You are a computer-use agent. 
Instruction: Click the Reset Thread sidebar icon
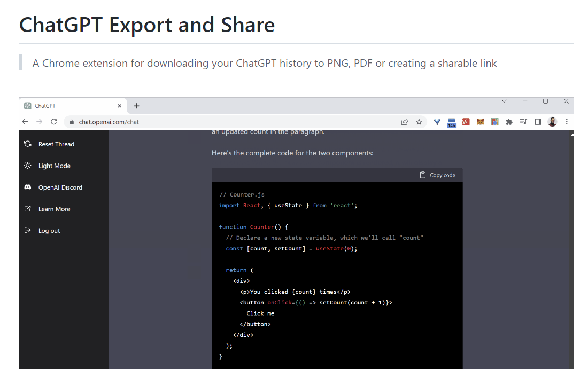coord(28,144)
